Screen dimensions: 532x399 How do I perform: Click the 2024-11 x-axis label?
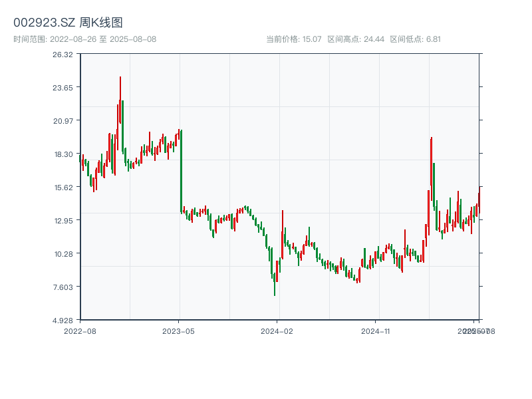tap(375, 331)
